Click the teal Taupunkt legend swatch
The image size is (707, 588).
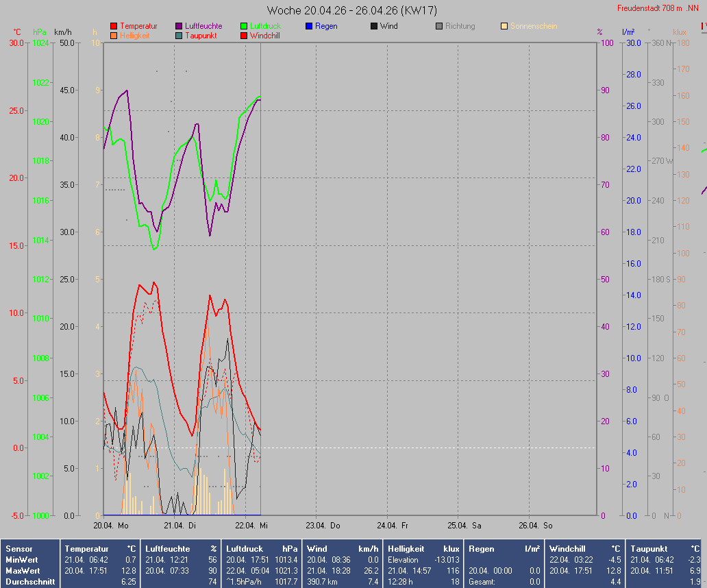pyautogui.click(x=179, y=36)
